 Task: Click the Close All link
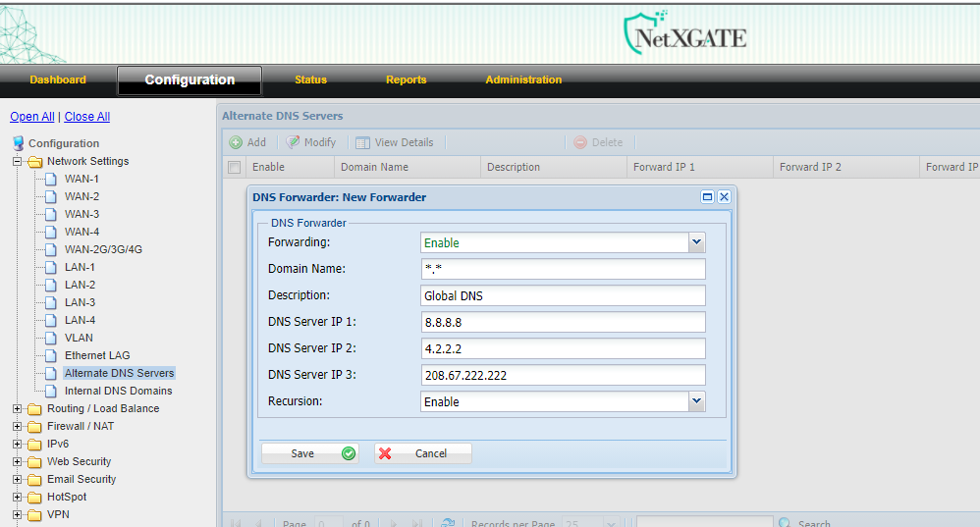pos(86,117)
